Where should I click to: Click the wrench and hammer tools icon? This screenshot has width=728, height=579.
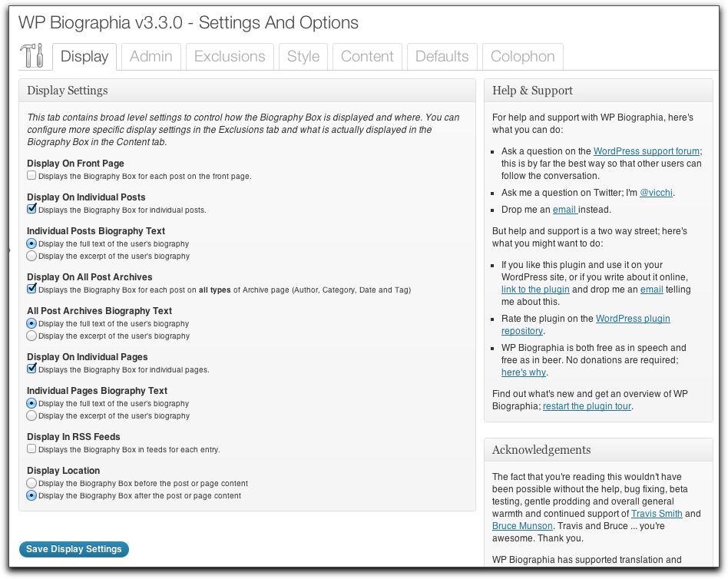(33, 56)
